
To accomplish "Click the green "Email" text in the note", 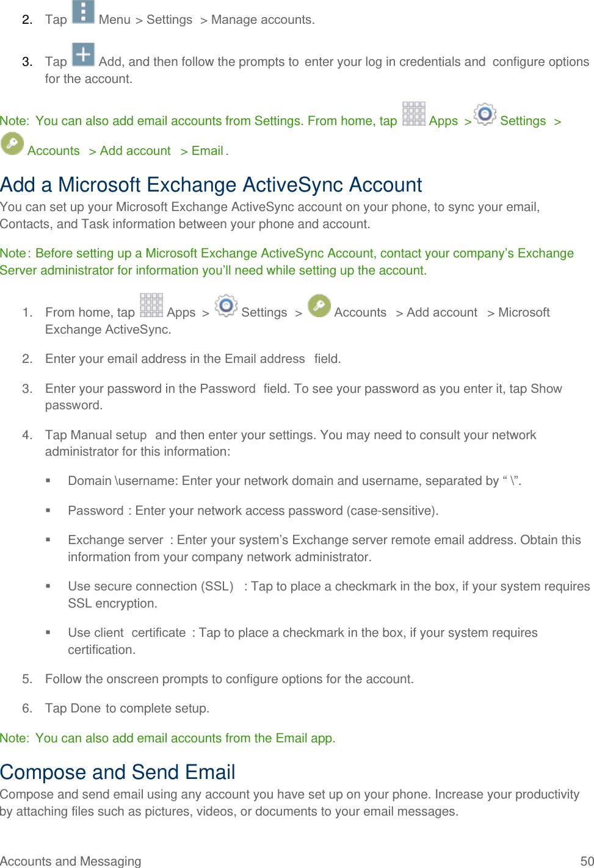I will coord(207,151).
